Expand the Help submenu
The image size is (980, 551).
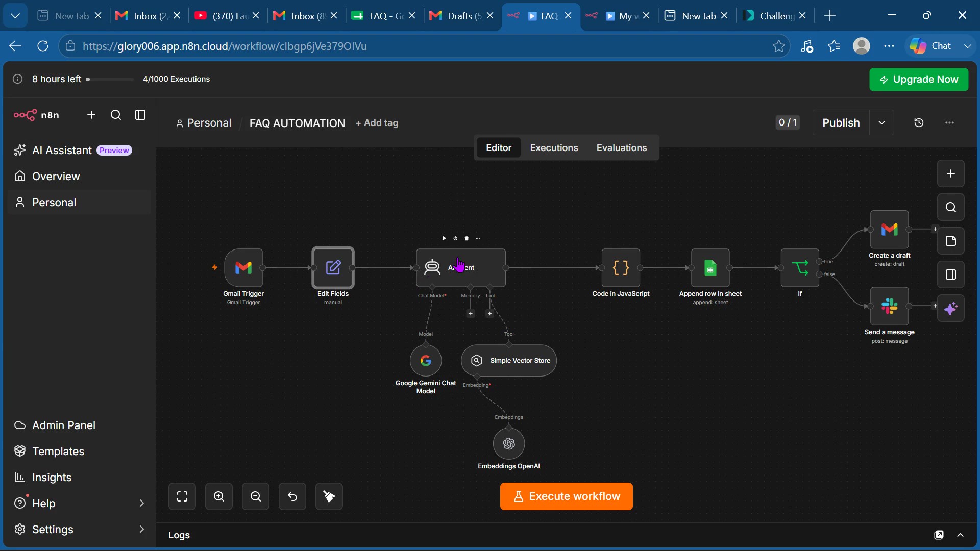(x=141, y=503)
